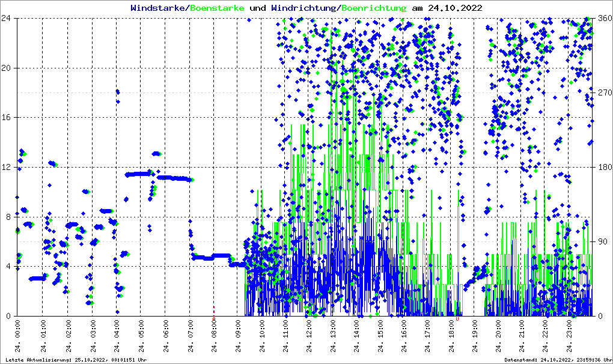613x364 pixels.
Task: Click the green "Boenstarke" title word
Action: [x=217, y=8]
